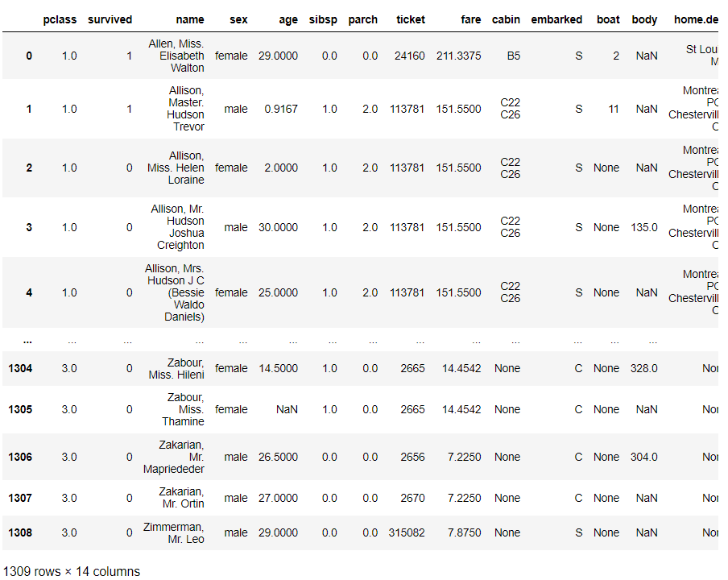Select row index 1304

tap(20, 368)
